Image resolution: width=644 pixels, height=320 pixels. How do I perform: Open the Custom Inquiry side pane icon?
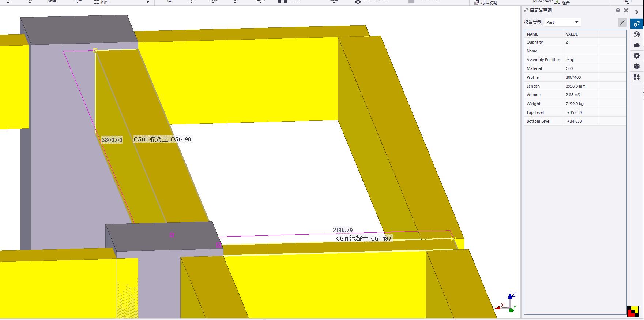coord(637,24)
